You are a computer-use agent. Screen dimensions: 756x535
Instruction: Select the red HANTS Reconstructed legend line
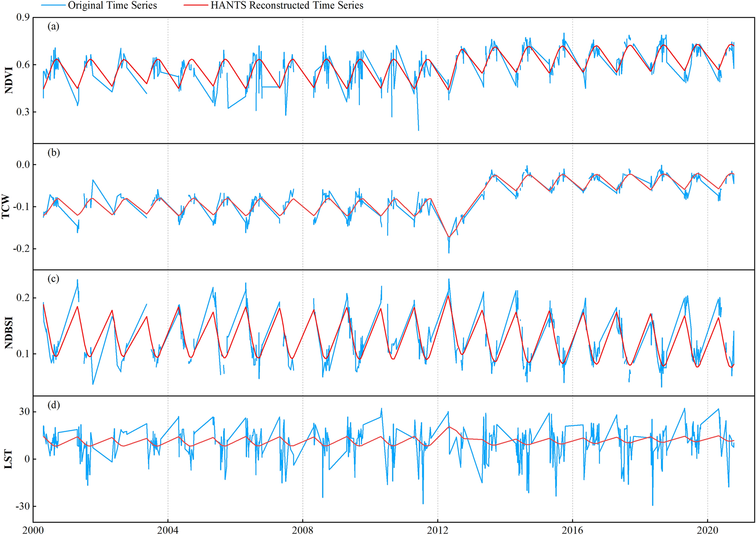click(x=196, y=5)
